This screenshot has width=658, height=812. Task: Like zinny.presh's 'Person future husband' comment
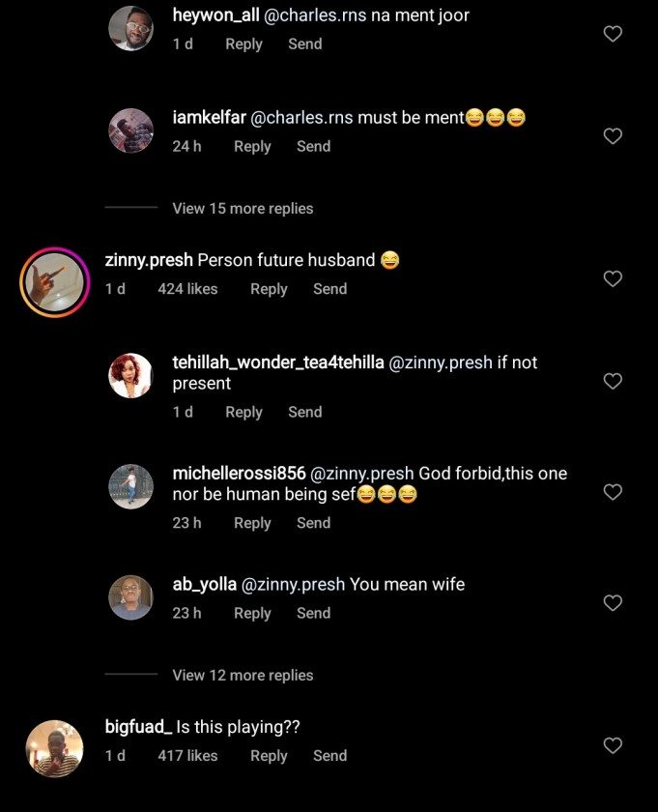[613, 278]
